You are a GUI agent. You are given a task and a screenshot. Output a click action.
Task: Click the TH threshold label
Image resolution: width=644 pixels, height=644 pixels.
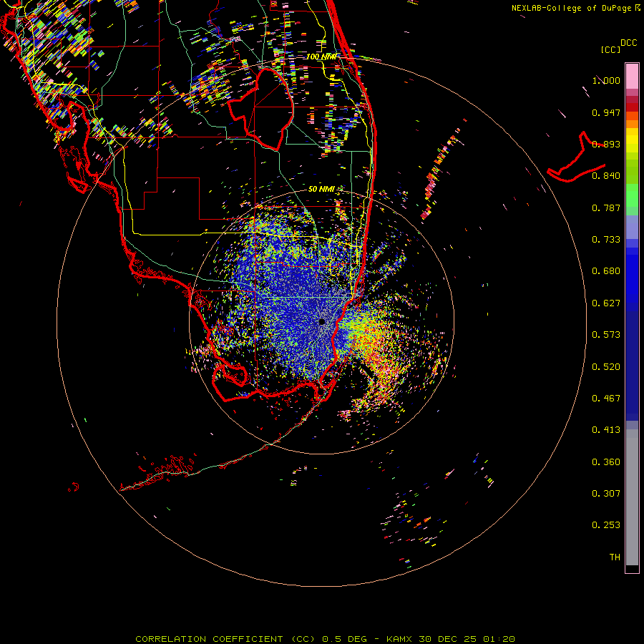[x=615, y=557]
